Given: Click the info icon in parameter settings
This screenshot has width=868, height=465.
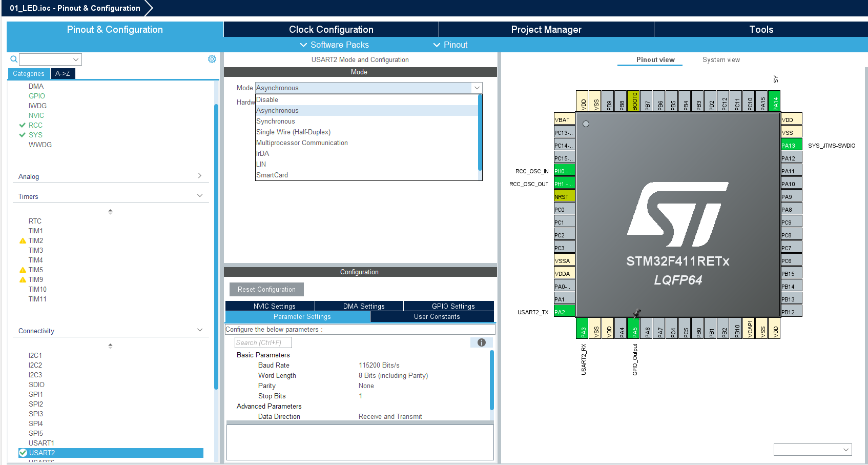Looking at the screenshot, I should tap(482, 342).
